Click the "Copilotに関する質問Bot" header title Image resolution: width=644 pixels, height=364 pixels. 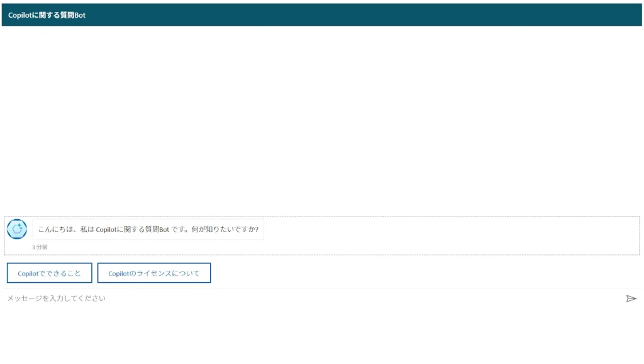coord(47,15)
